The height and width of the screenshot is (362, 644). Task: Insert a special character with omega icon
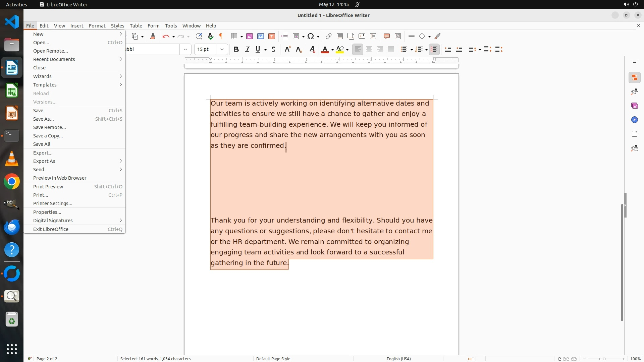point(311,36)
